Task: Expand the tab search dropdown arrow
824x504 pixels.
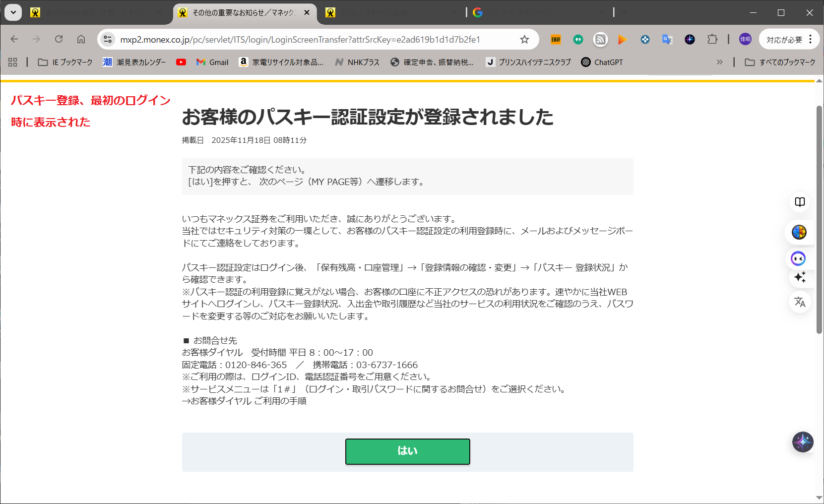Action: click(x=13, y=12)
